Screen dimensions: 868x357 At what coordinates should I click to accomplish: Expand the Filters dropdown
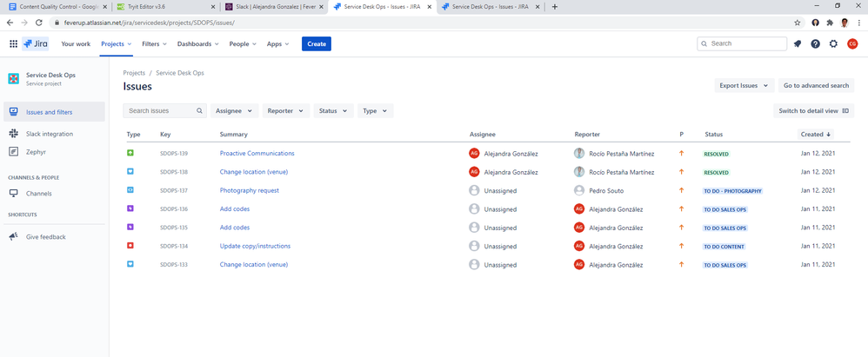(x=155, y=43)
